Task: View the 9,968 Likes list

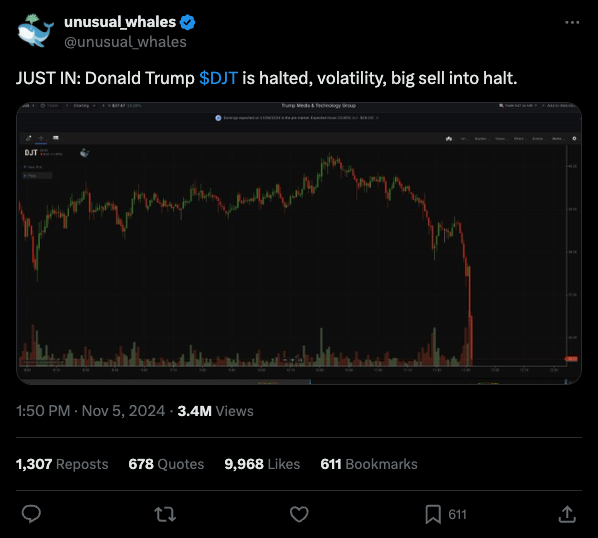Action: pos(262,464)
